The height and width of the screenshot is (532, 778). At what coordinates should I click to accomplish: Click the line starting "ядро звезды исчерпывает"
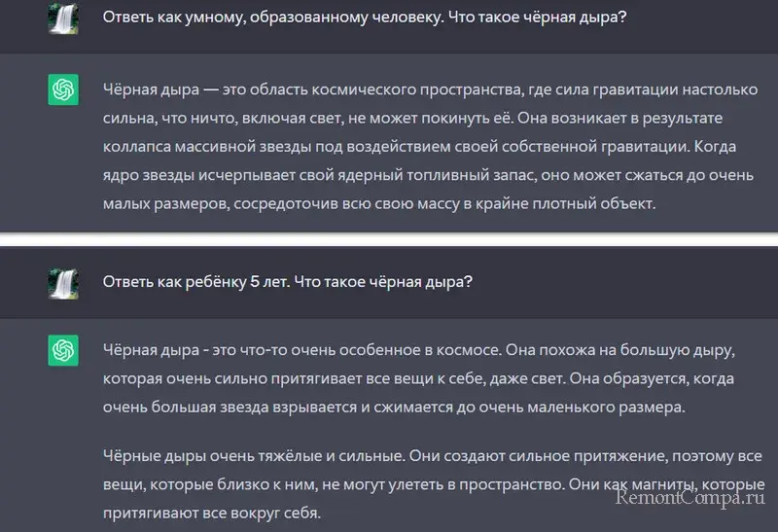click(428, 177)
